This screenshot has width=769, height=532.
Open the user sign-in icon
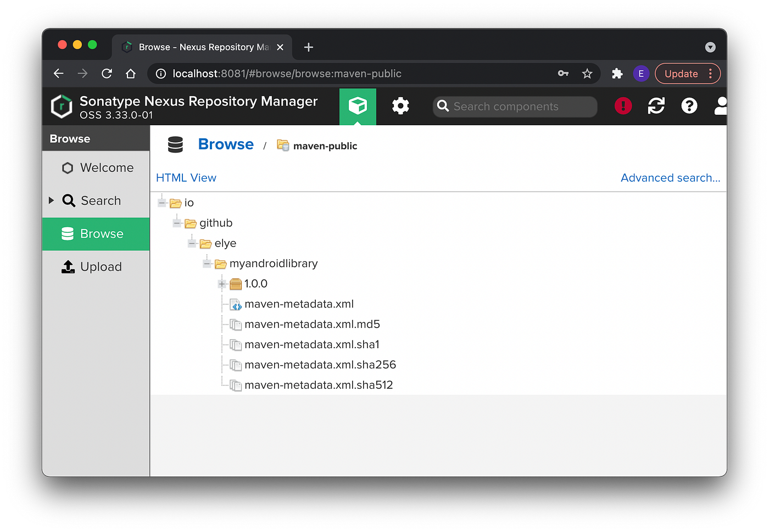[x=720, y=105]
